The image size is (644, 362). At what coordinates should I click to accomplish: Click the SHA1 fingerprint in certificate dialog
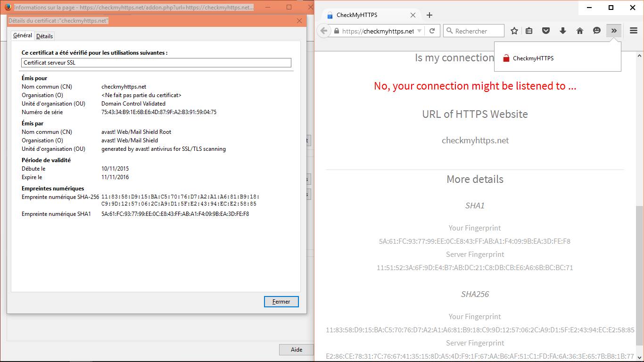click(x=175, y=214)
